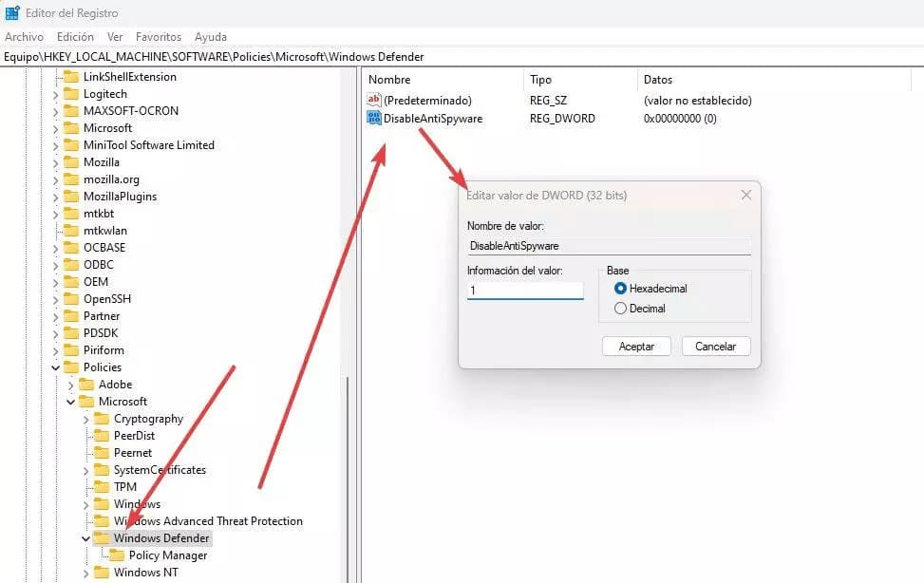Expand the Microsoft node under SOFTWARE
The image size is (924, 583).
click(x=55, y=128)
